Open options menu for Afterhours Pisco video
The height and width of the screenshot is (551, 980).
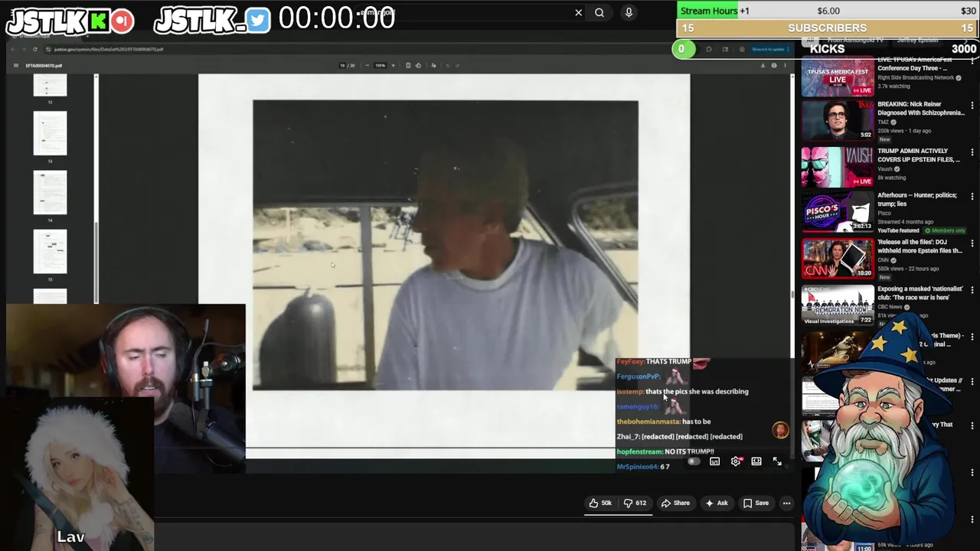point(972,197)
